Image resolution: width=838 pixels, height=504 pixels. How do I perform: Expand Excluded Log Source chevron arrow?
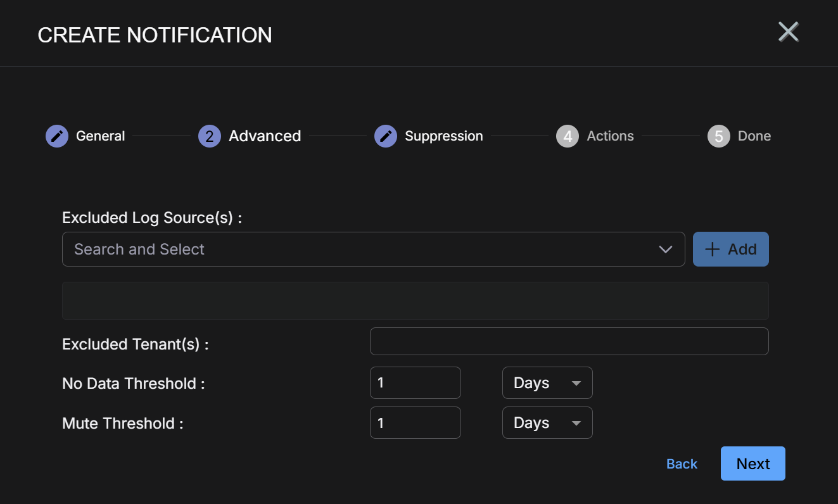(x=665, y=249)
